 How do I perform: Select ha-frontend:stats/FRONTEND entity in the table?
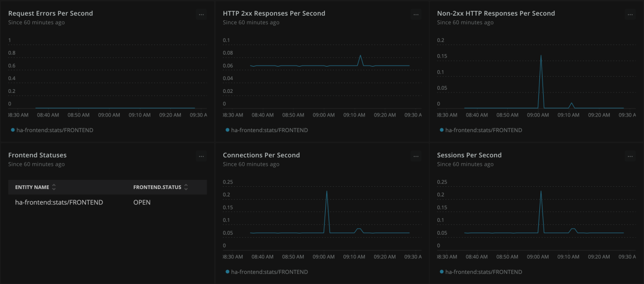tap(59, 202)
